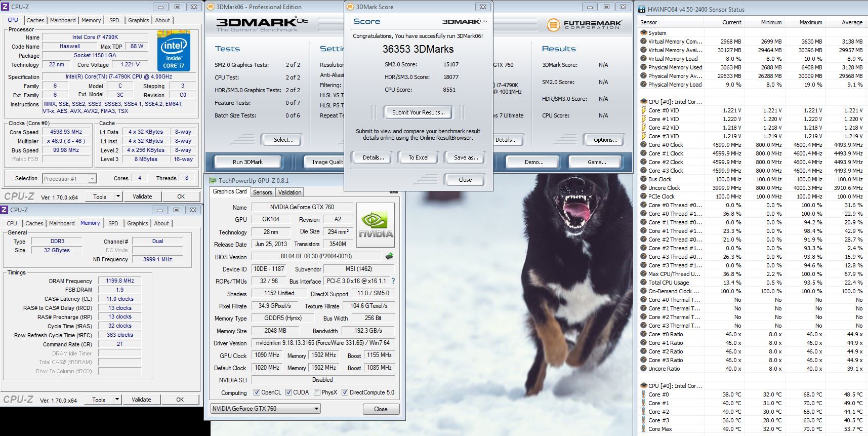868x436 pixels.
Task: Select the Core #0 Clock row in HWiNFO
Action: (752, 145)
